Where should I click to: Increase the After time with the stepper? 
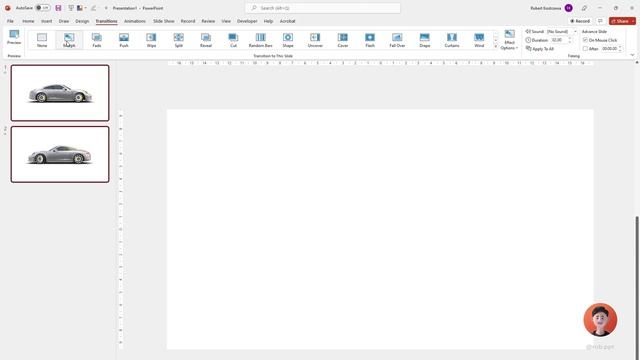click(620, 47)
